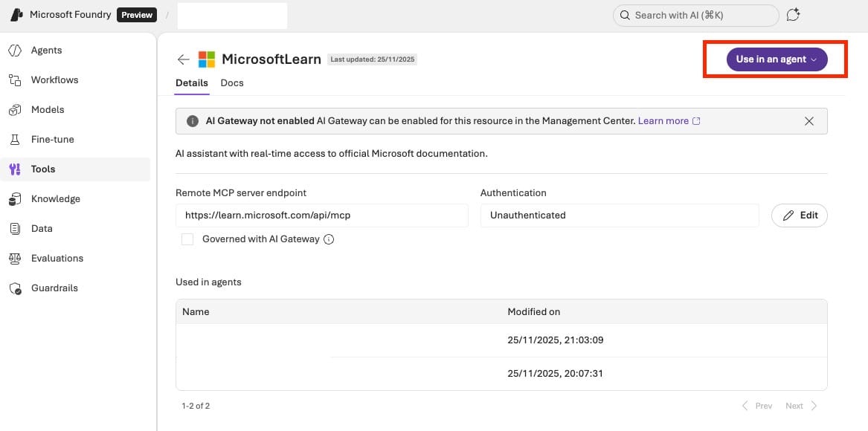Screen dimensions: 868x431
Task: Open Guardrails from the sidebar
Action: coord(54,288)
